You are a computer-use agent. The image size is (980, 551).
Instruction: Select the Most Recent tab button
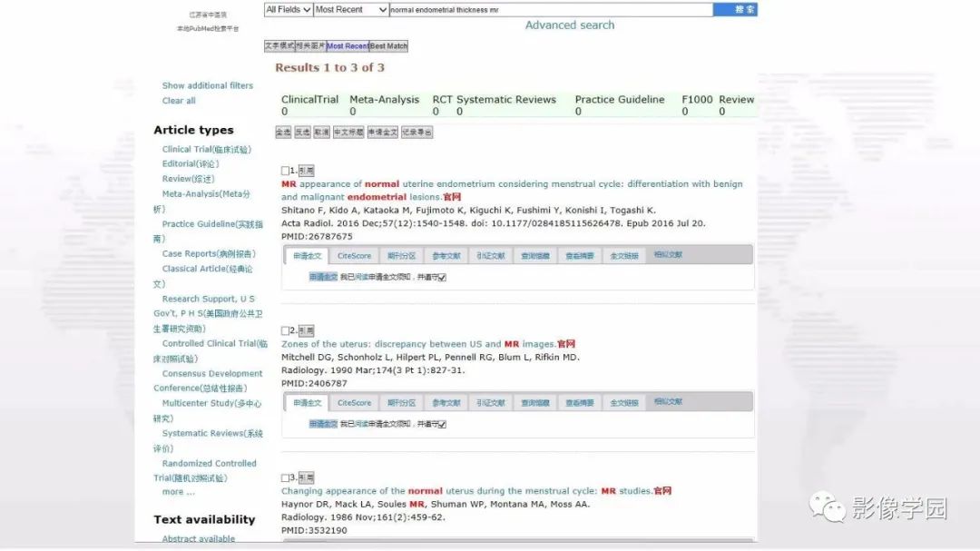348,46
